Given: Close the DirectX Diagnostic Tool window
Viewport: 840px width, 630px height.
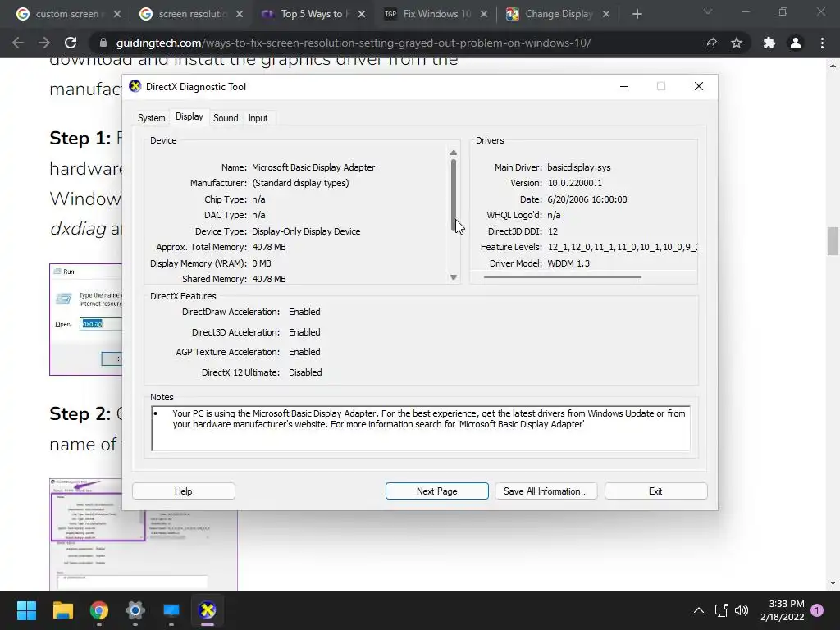Looking at the screenshot, I should click(x=699, y=86).
